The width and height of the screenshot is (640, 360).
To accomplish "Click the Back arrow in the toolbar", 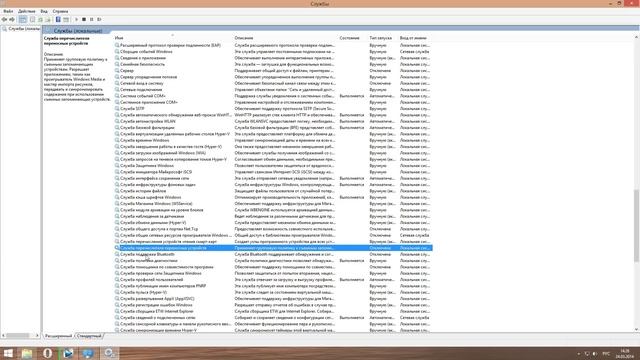I will (4, 19).
